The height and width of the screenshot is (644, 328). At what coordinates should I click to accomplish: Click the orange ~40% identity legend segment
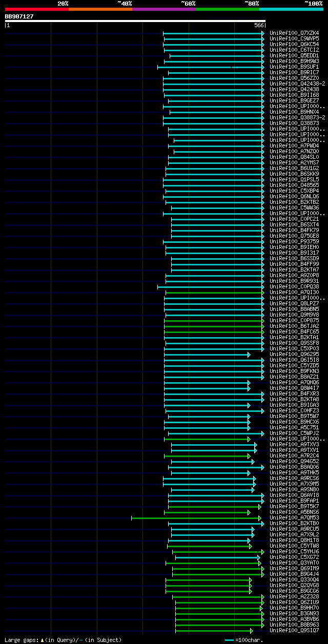[x=100, y=9]
